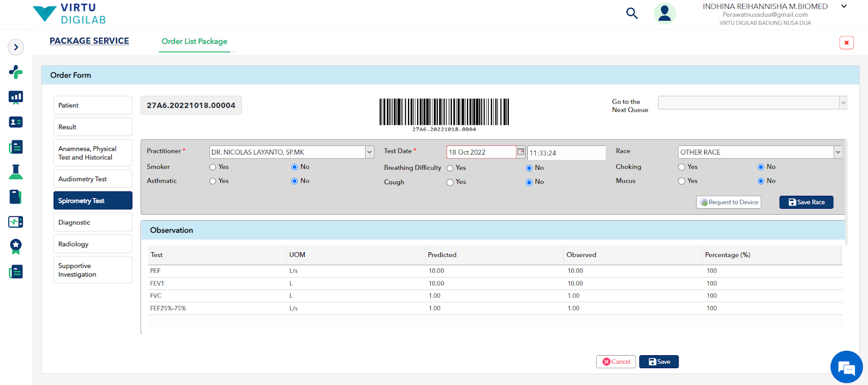Set Choking to No
This screenshot has height=385, width=868.
point(761,167)
